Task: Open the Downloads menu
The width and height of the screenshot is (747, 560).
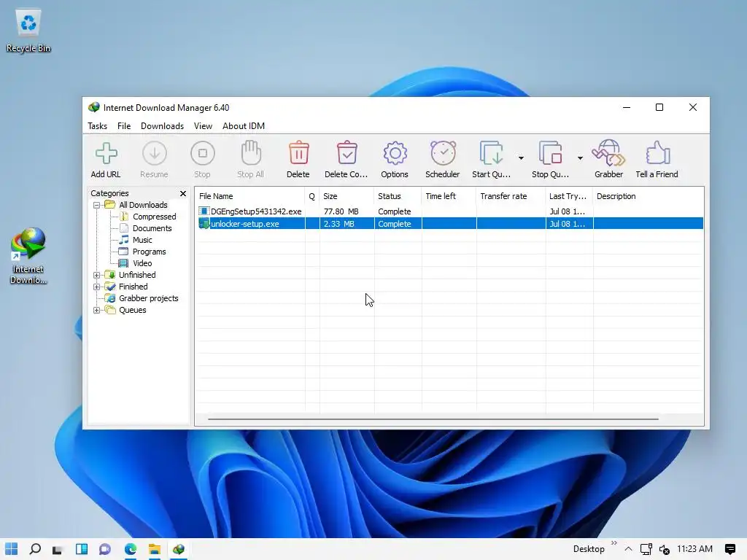Action: tap(162, 125)
